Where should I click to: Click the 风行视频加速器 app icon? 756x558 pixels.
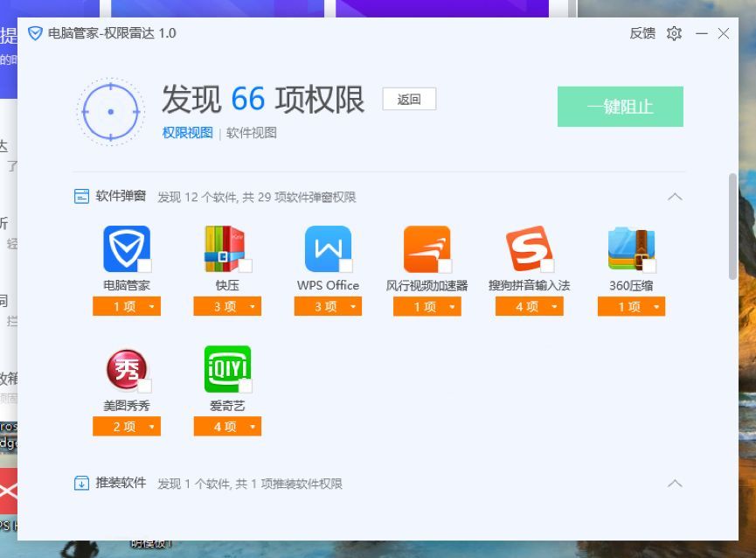click(427, 249)
